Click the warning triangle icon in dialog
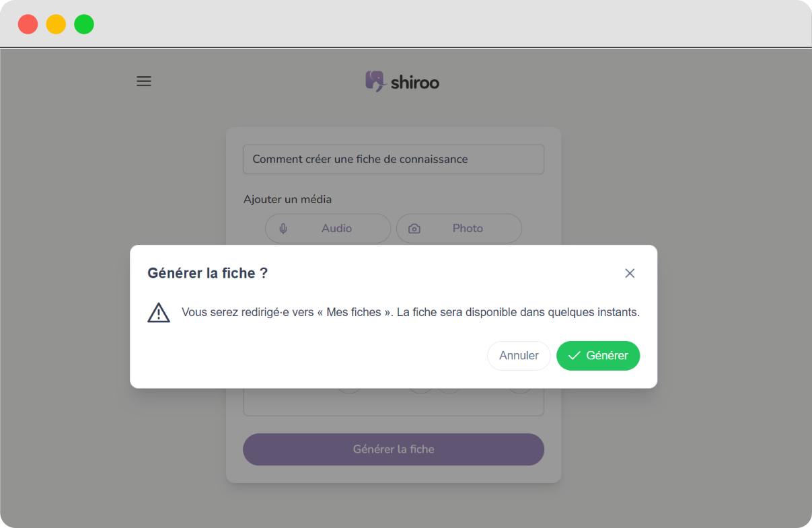This screenshot has height=528, width=812. pos(159,313)
